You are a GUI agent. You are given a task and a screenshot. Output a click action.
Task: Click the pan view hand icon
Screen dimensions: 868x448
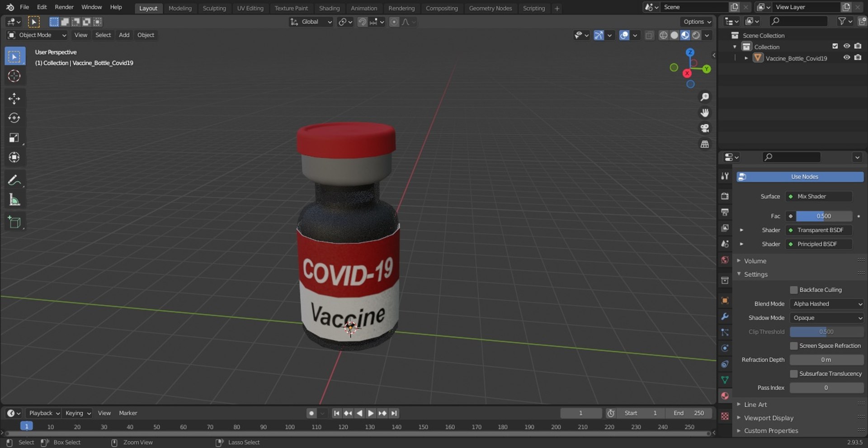(704, 113)
